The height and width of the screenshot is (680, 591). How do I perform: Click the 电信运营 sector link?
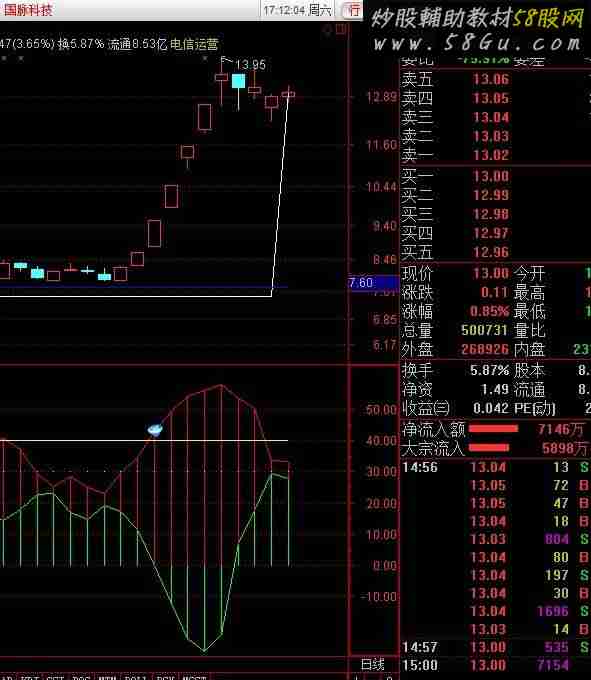[x=194, y=44]
